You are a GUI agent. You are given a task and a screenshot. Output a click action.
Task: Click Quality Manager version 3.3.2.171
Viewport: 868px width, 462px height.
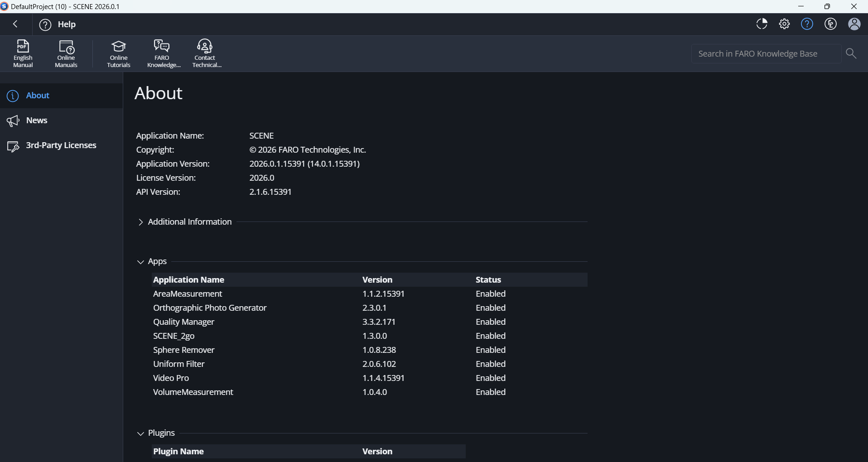pyautogui.click(x=379, y=322)
